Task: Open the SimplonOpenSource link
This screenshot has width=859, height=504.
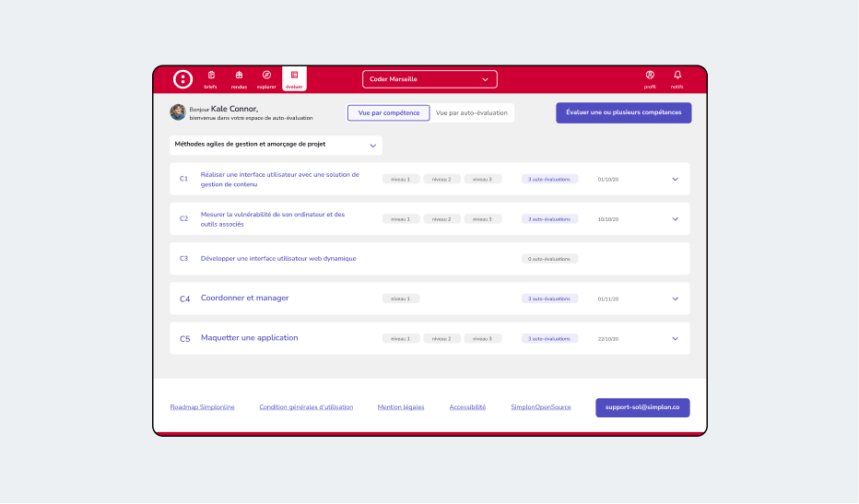Action: 541,407
